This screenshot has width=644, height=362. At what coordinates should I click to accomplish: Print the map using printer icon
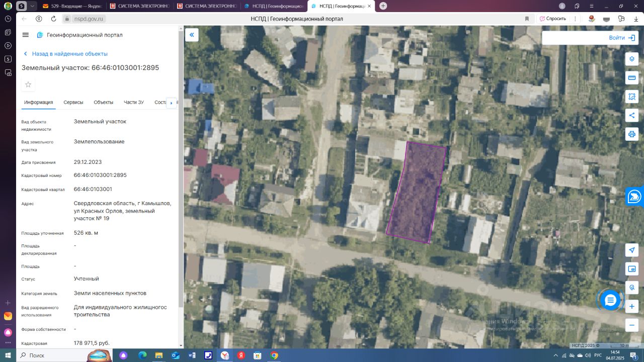(x=632, y=134)
